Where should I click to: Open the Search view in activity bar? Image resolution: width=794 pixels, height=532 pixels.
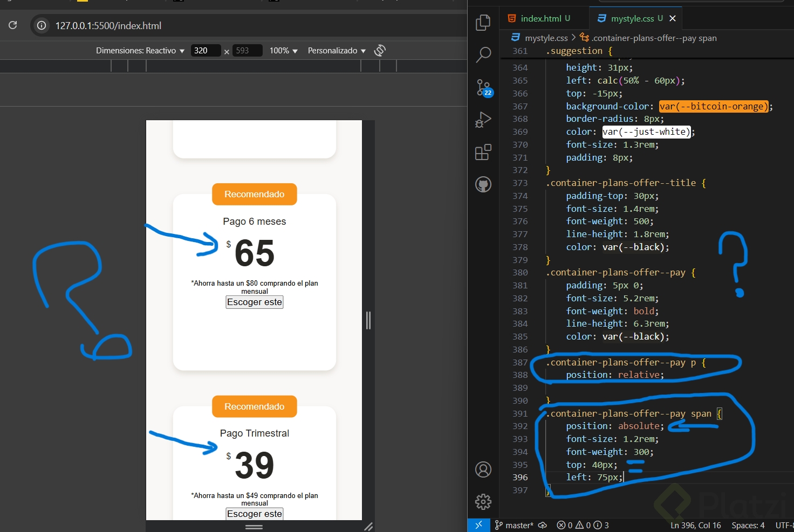(x=483, y=54)
